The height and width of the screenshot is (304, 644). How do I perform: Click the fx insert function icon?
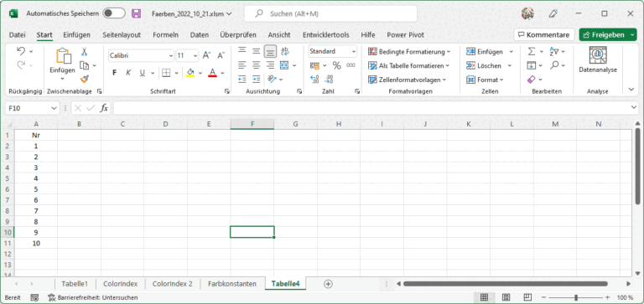click(x=104, y=108)
